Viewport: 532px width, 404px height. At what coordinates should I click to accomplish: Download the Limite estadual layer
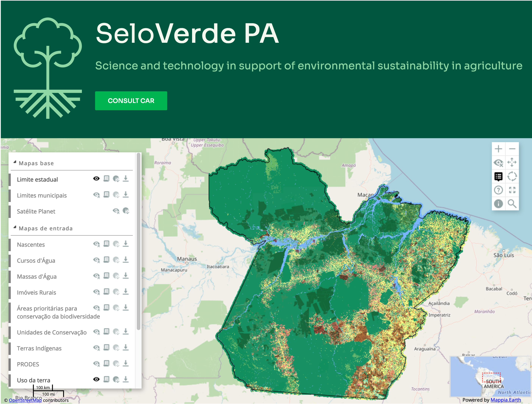pyautogui.click(x=126, y=179)
